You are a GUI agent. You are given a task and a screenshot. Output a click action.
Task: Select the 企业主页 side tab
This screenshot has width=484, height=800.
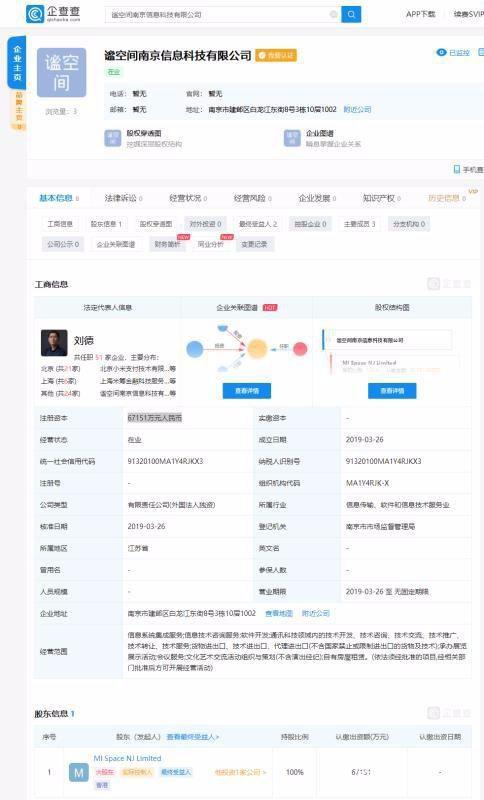click(17, 63)
